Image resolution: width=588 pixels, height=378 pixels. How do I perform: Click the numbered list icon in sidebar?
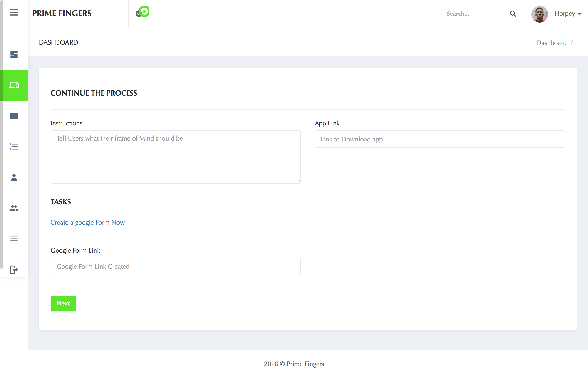(x=14, y=147)
